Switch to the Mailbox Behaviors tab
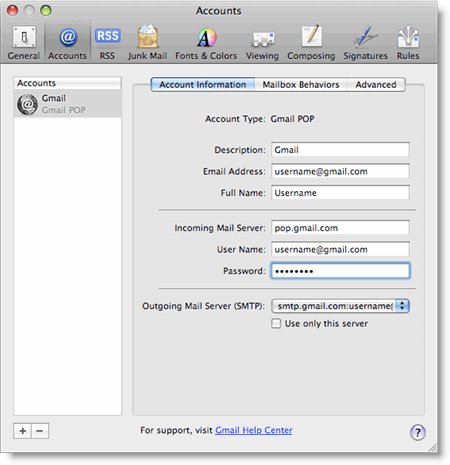 (x=301, y=85)
